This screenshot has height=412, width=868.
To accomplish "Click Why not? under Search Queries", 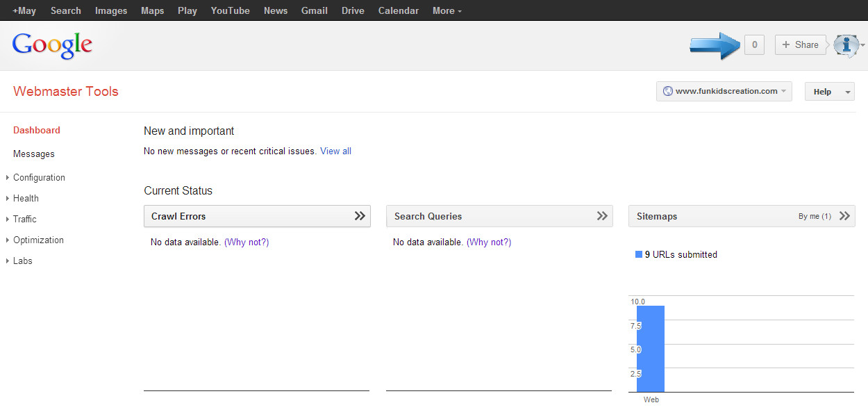I will 489,242.
